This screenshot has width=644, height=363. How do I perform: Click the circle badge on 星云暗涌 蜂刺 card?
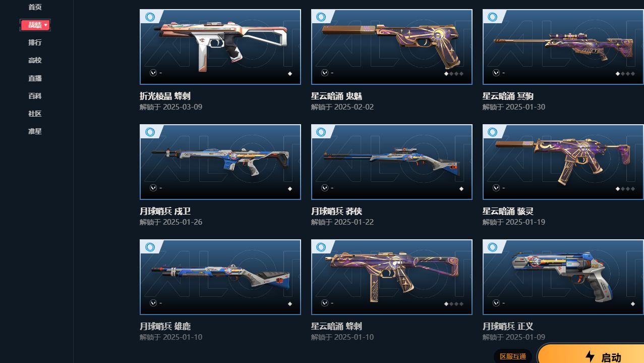pyautogui.click(x=321, y=247)
